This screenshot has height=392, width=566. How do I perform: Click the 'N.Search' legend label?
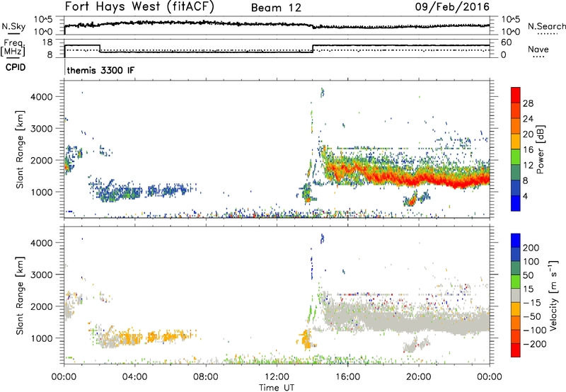click(x=546, y=26)
